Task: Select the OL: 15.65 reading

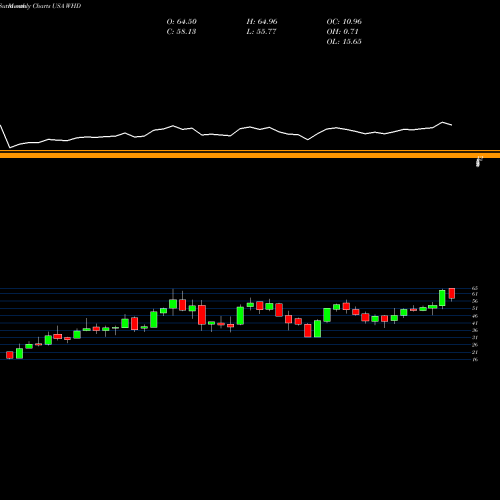Action: (x=344, y=42)
